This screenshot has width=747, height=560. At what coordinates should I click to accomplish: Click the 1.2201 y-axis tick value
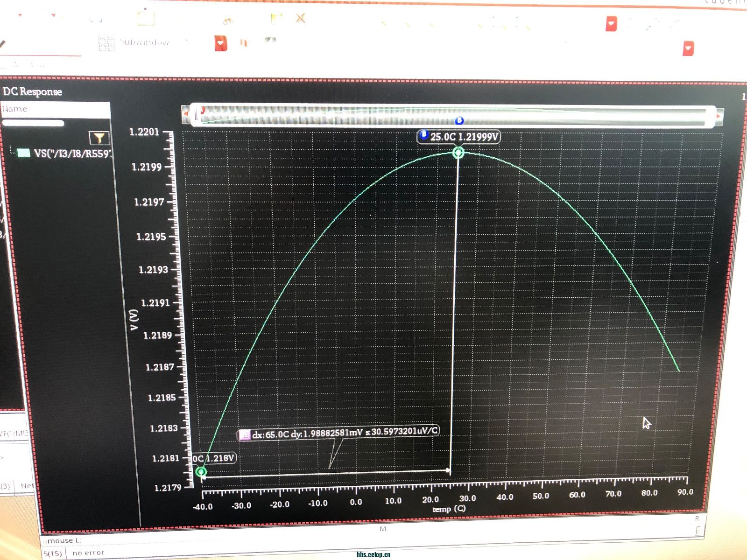click(144, 132)
